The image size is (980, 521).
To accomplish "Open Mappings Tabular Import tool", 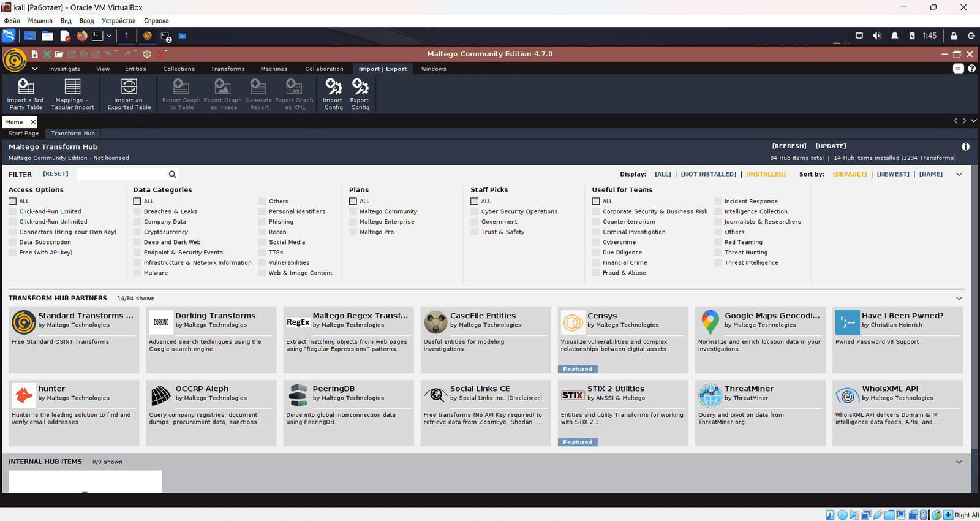I will [72, 87].
